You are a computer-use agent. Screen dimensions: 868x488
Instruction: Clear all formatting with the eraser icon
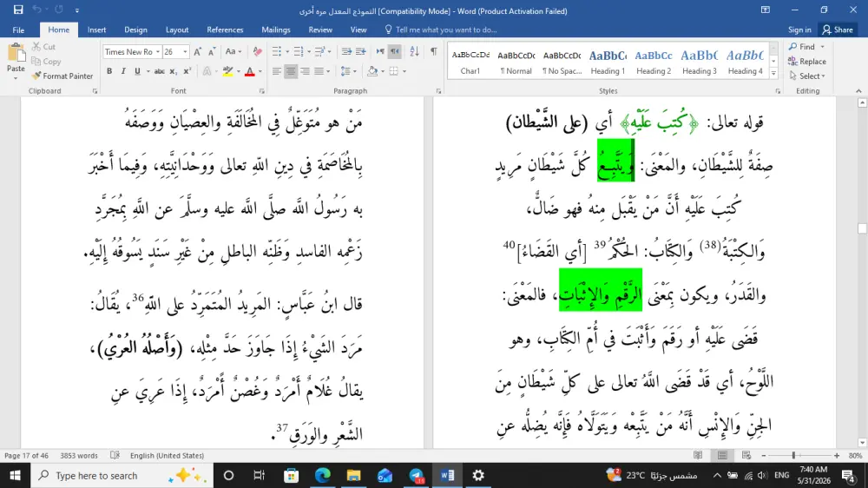258,51
